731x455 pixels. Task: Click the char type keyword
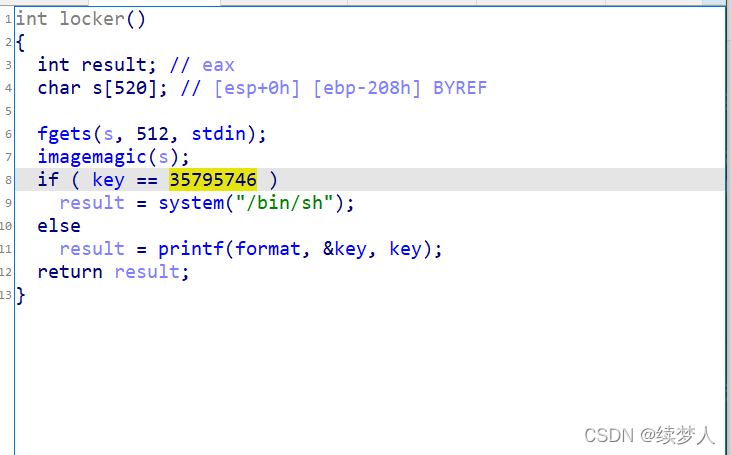59,88
